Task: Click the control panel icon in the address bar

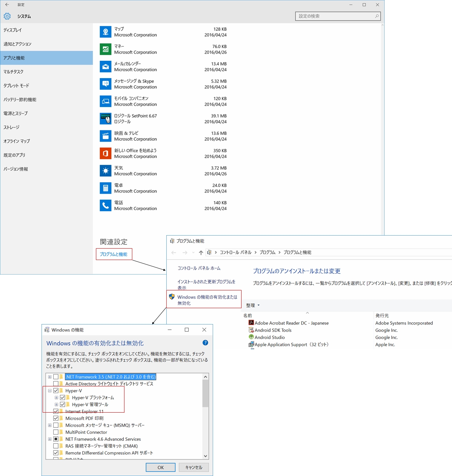Action: coord(209,253)
